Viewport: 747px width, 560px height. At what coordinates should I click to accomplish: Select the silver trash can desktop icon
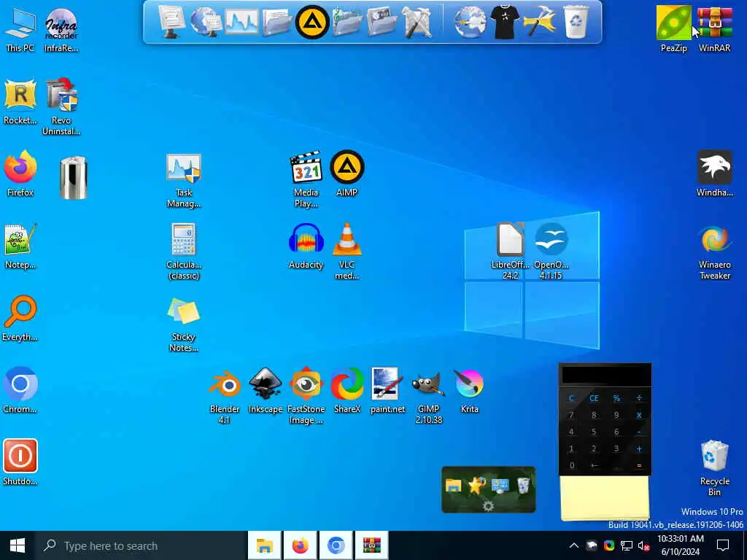tap(74, 178)
